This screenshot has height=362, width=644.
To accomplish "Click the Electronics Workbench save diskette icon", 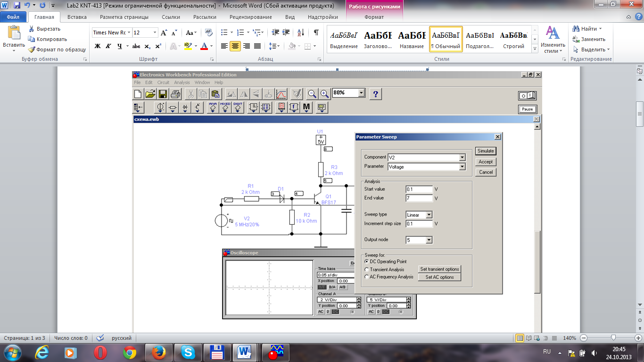I will [x=163, y=93].
